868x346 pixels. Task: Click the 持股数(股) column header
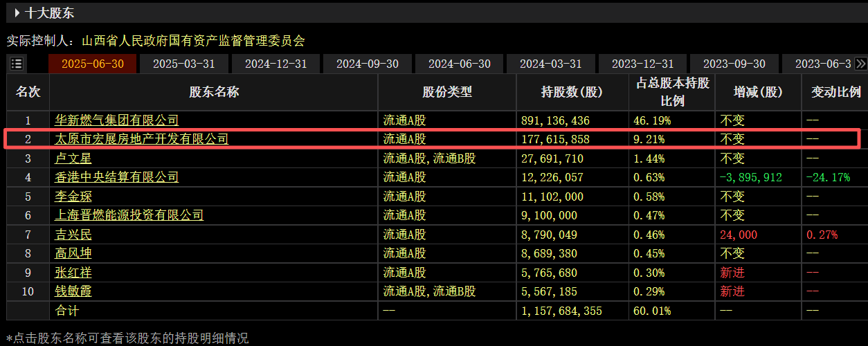pyautogui.click(x=572, y=91)
